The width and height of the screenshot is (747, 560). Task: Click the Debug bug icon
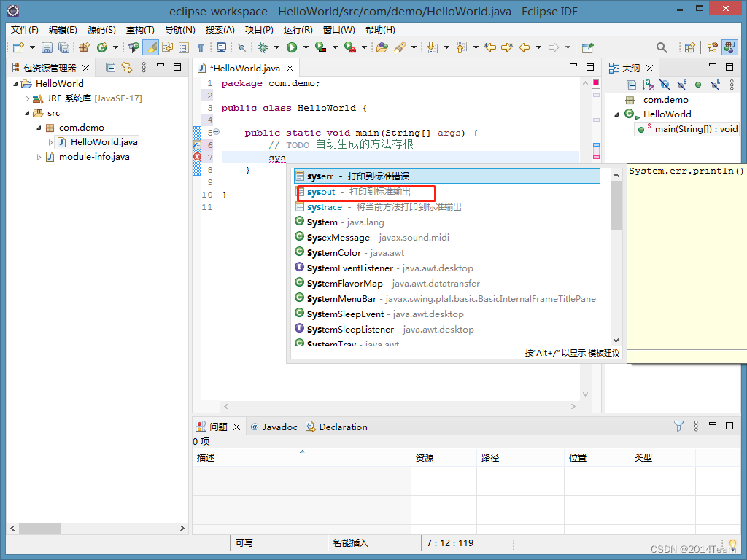(x=263, y=47)
